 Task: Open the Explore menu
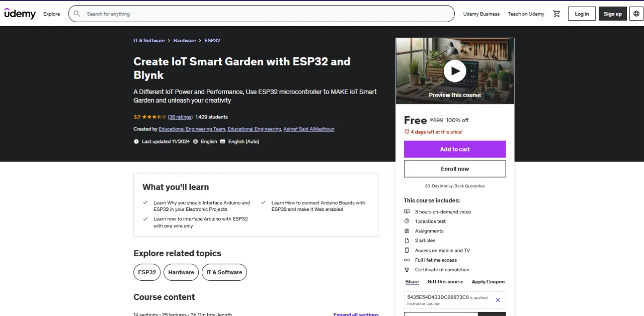coord(51,14)
